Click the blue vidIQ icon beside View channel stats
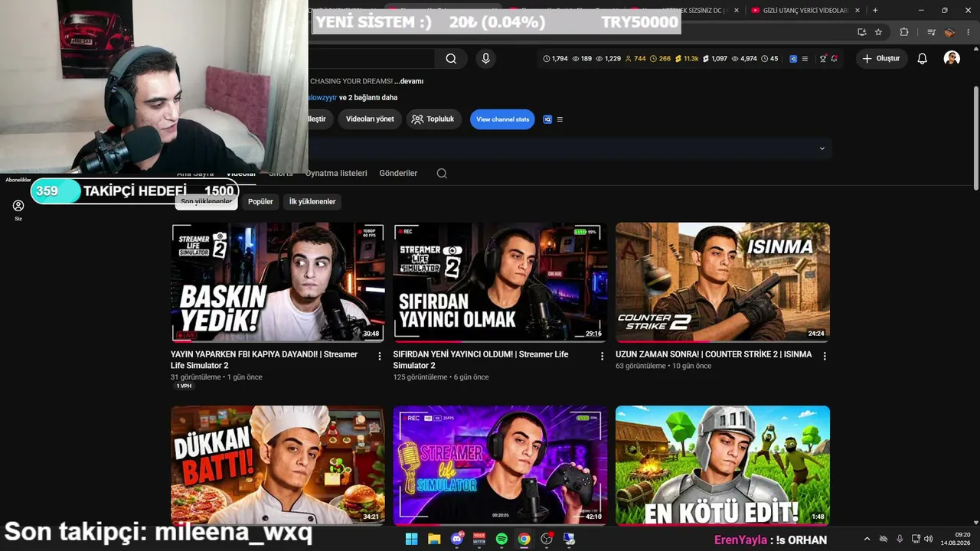Screen dimensions: 980x551 tap(547, 119)
